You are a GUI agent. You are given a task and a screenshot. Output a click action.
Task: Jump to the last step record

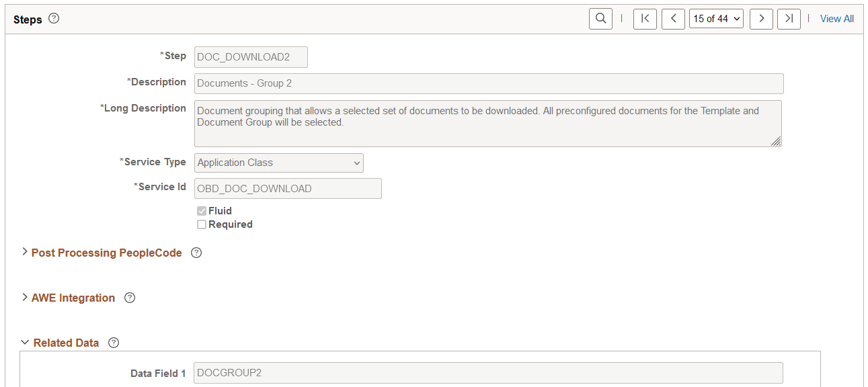(789, 18)
